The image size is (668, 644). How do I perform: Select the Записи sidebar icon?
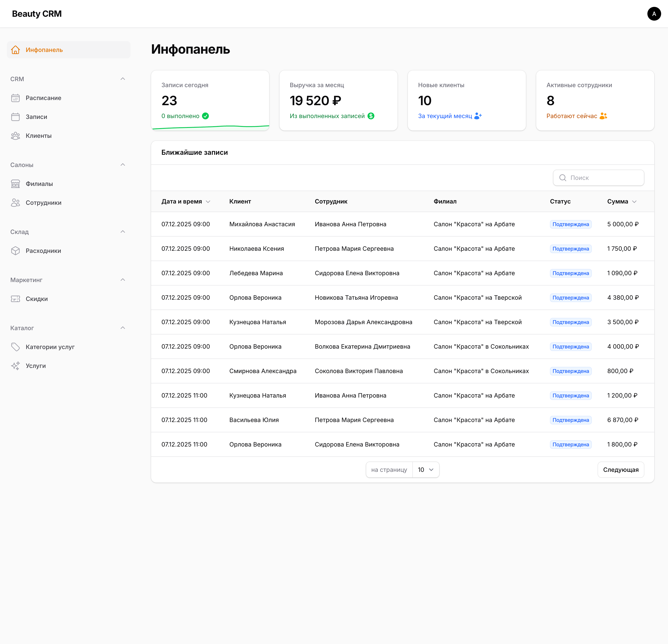pos(16,117)
